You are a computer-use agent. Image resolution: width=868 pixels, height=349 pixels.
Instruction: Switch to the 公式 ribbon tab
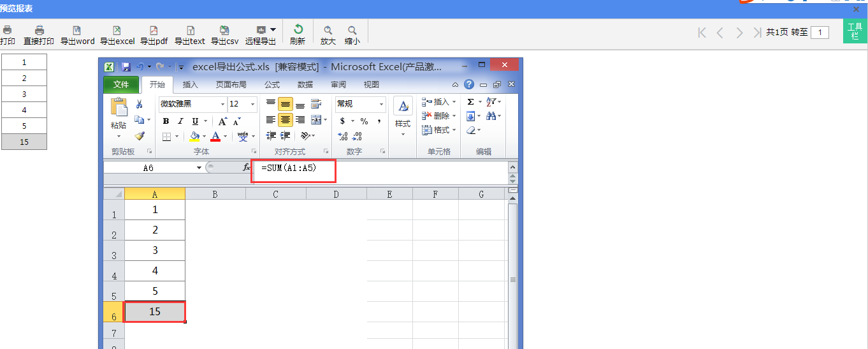click(x=272, y=85)
